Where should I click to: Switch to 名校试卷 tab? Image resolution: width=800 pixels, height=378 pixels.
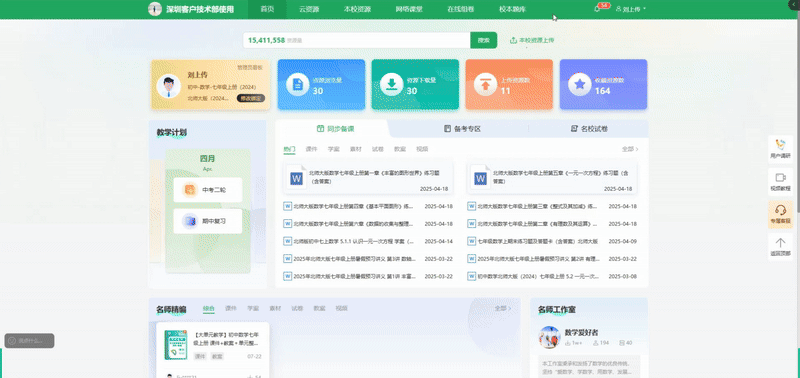[589, 129]
